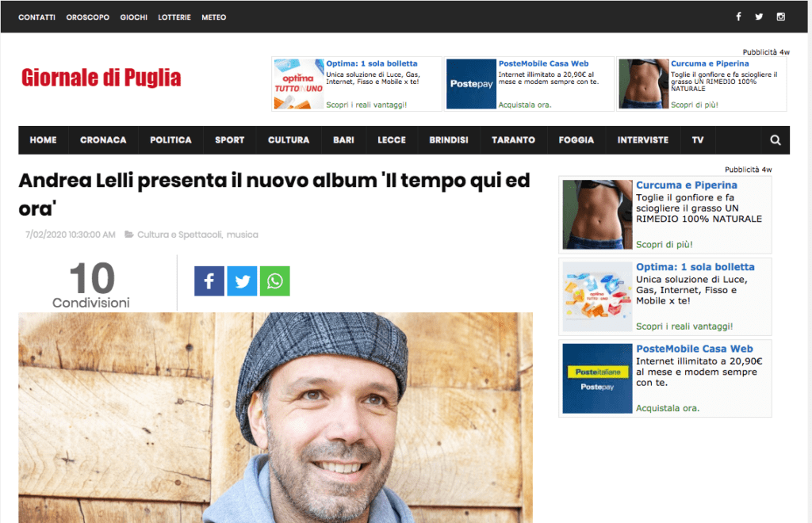Open the METEO link
The image size is (812, 523).
(213, 17)
